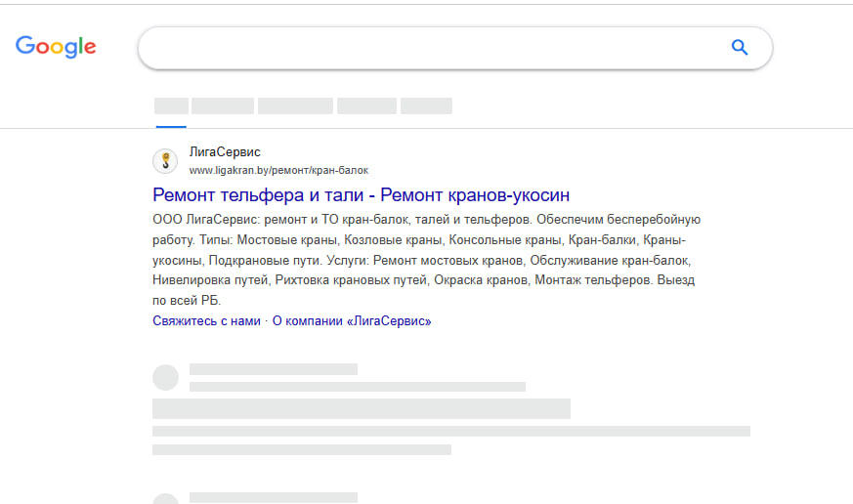This screenshot has width=853, height=504.
Task: Click the ЛигаСервис crane hook favicon
Action: pyautogui.click(x=165, y=161)
